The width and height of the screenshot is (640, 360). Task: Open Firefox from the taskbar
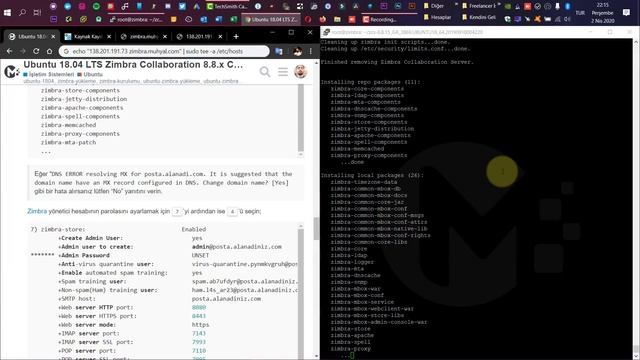click(322, 19)
